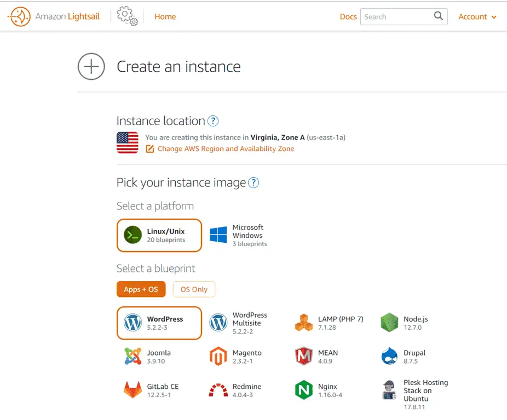Click the Microsoft Windows logo icon
The image size is (507, 420).
point(218,235)
